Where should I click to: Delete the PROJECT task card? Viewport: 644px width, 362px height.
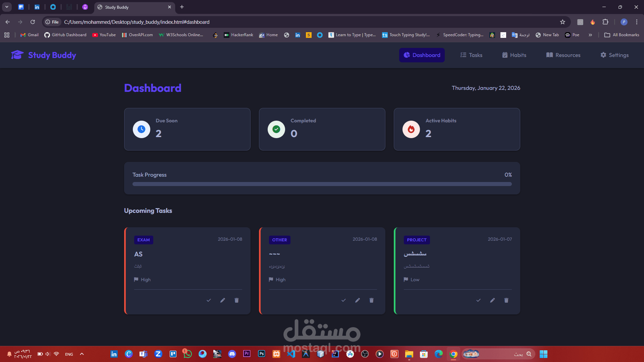point(506,300)
